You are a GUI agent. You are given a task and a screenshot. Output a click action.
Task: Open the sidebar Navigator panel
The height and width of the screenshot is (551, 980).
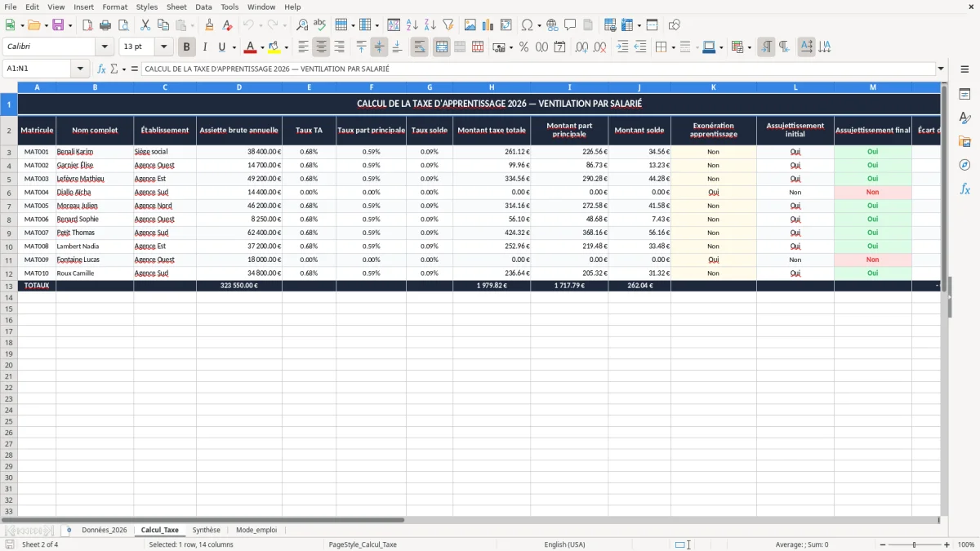pyautogui.click(x=964, y=165)
